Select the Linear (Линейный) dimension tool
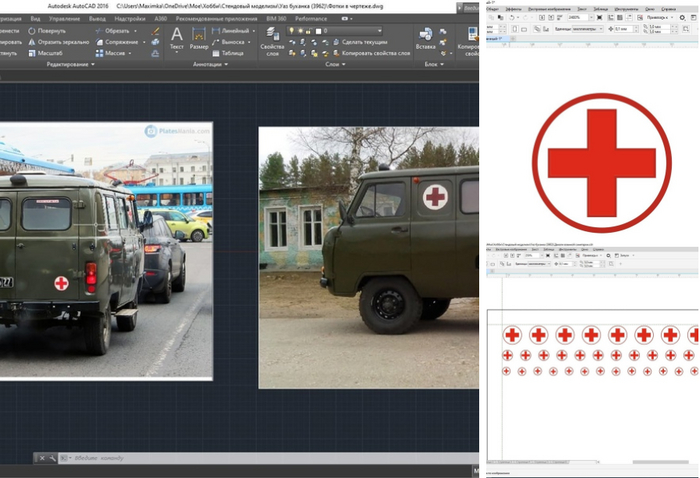700x478 pixels. 230,31
